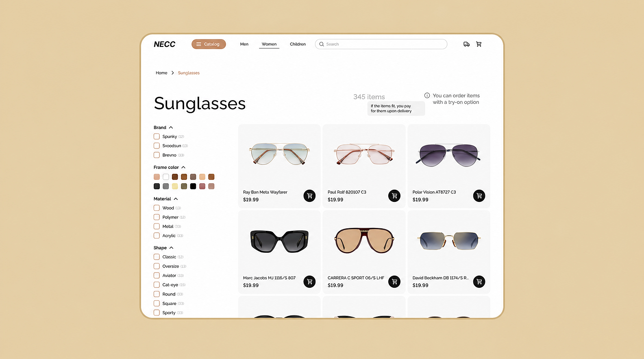Image resolution: width=644 pixels, height=359 pixels.
Task: Go to Home via breadcrumb
Action: click(x=161, y=73)
